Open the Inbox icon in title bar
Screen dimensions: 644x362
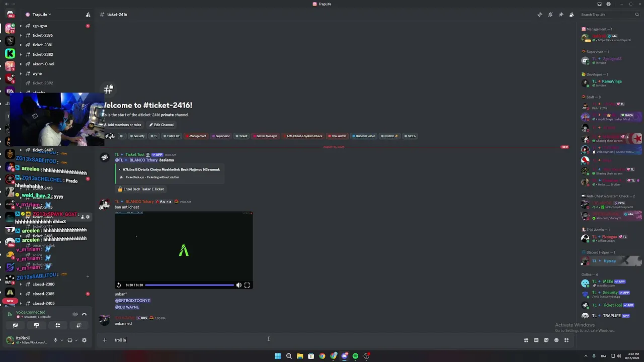pos(599,4)
